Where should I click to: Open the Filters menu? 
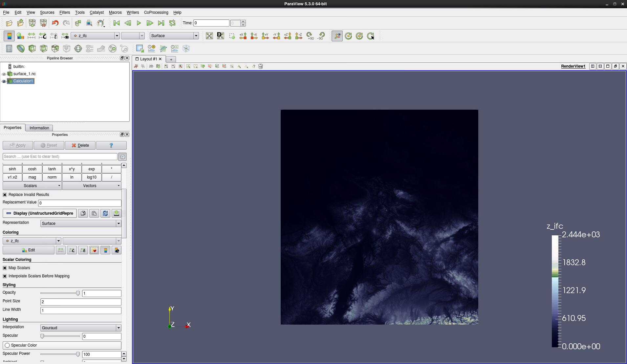click(x=65, y=12)
